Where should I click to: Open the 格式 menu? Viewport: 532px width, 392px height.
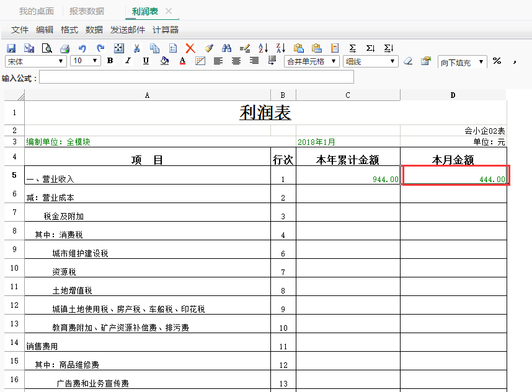(69, 30)
